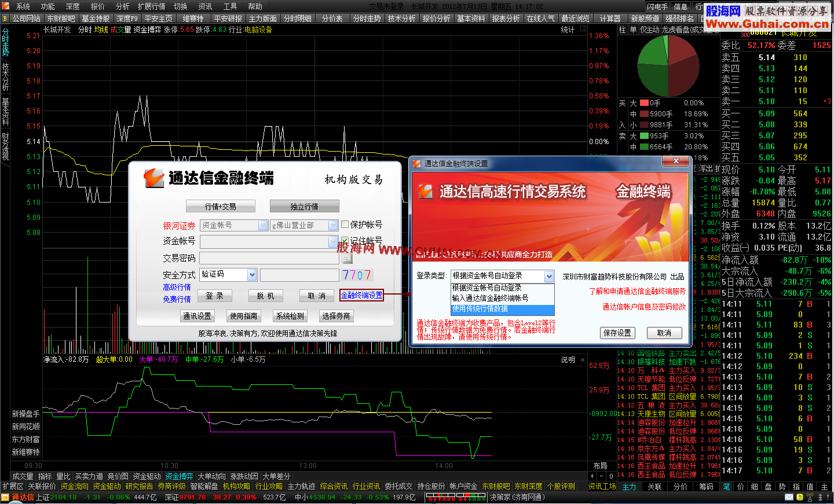834x504 pixels.
Task: Expand the 资金帐号 account type dropdown
Action: (x=263, y=225)
